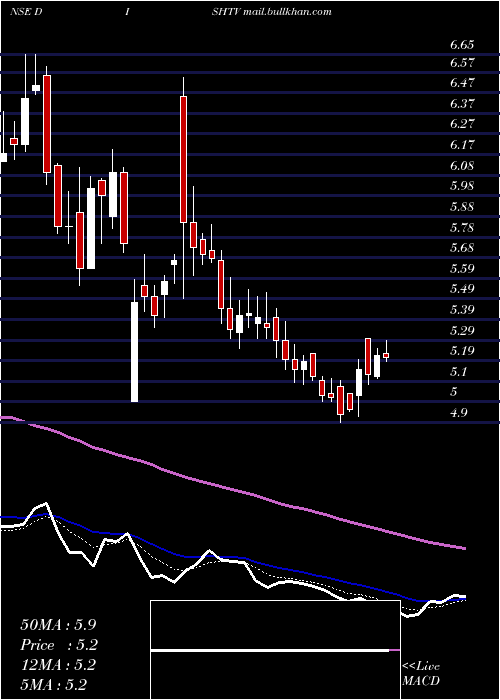Click the 6.47 price axis label
The image size is (500, 700).
(462, 83)
